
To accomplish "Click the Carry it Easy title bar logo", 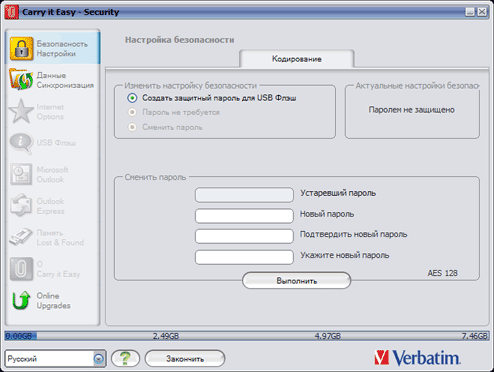I will (x=12, y=12).
